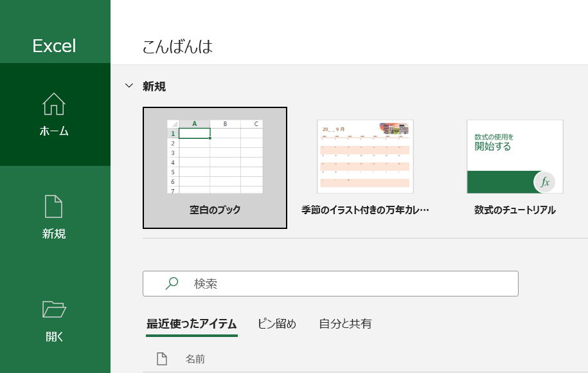Click the spreadsheet grid preview of 空白のブック
588x373 pixels.
point(215,156)
